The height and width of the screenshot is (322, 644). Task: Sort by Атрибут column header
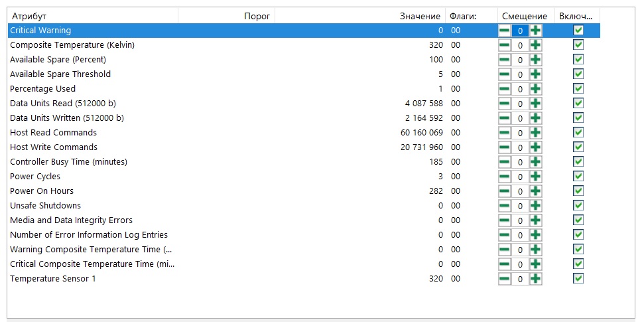click(93, 16)
